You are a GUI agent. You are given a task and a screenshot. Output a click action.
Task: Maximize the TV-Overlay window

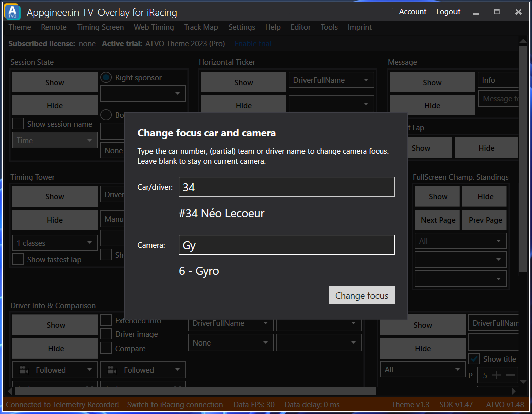coord(497,12)
